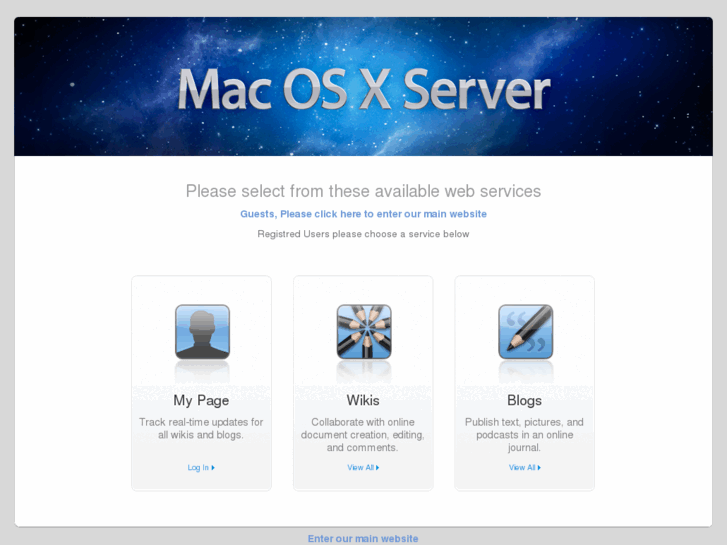Click 'Enter our main website' footer link
727x545 pixels.
pos(363,539)
